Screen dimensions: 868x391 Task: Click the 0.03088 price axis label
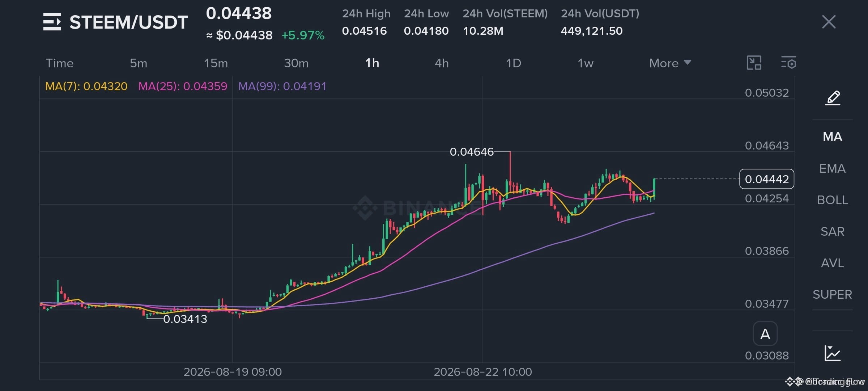(767, 356)
